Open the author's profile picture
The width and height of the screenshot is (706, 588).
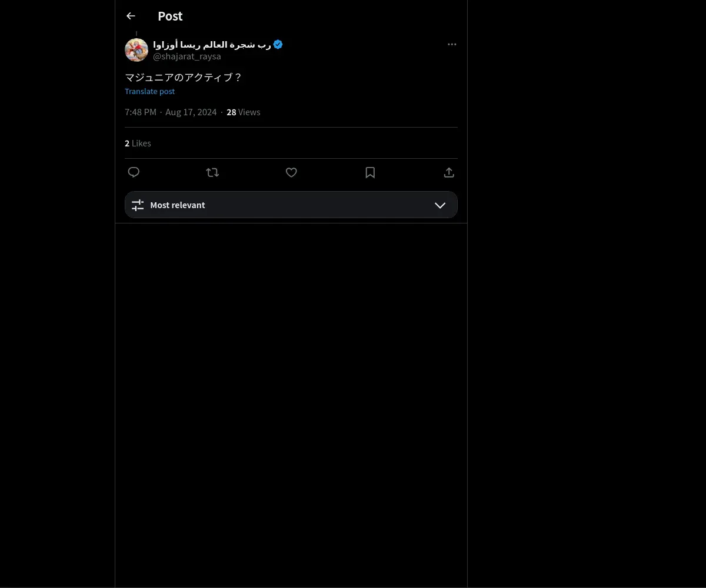pos(136,51)
